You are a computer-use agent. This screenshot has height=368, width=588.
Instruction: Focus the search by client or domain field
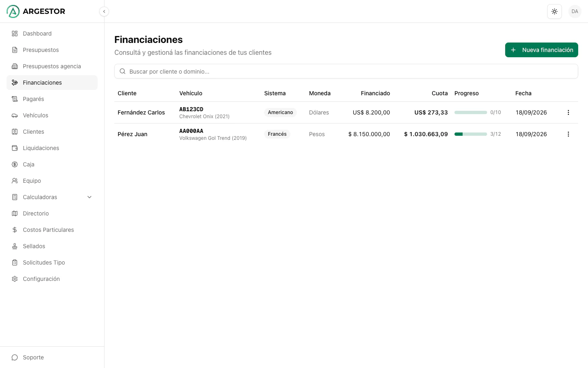pyautogui.click(x=346, y=71)
